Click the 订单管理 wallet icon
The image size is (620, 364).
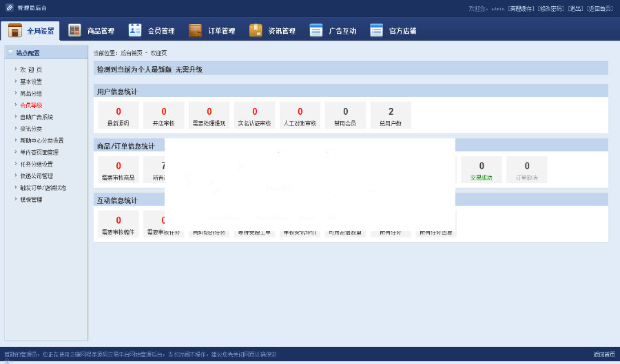coord(196,30)
